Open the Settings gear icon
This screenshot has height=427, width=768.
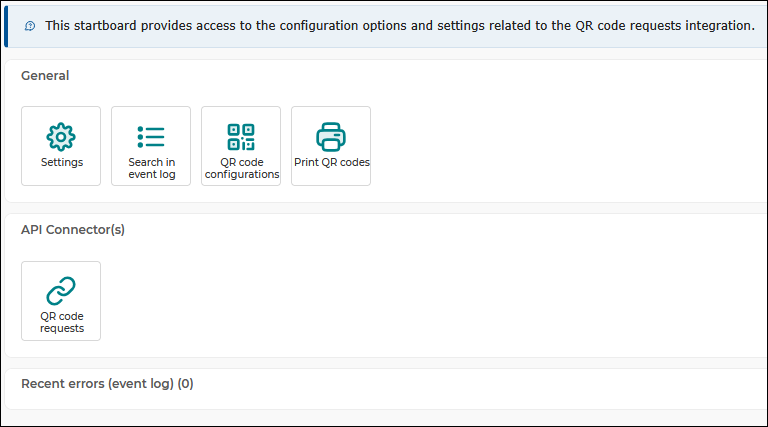[61, 137]
